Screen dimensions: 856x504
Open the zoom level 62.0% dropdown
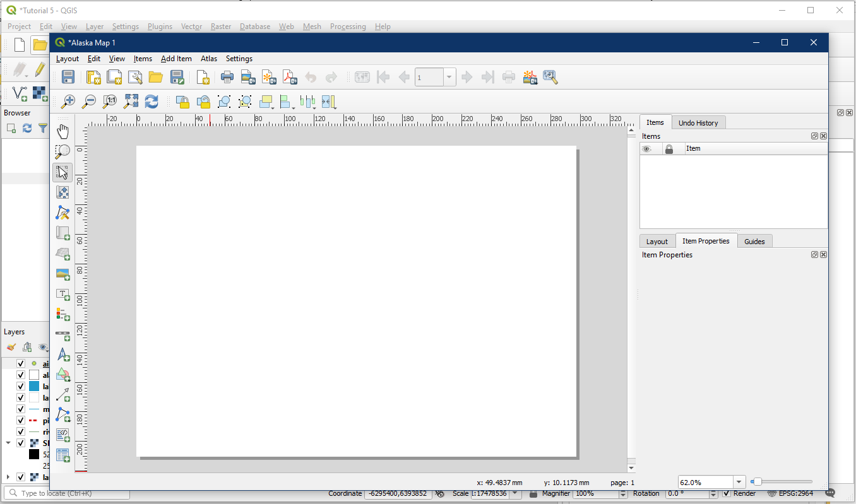pyautogui.click(x=739, y=483)
